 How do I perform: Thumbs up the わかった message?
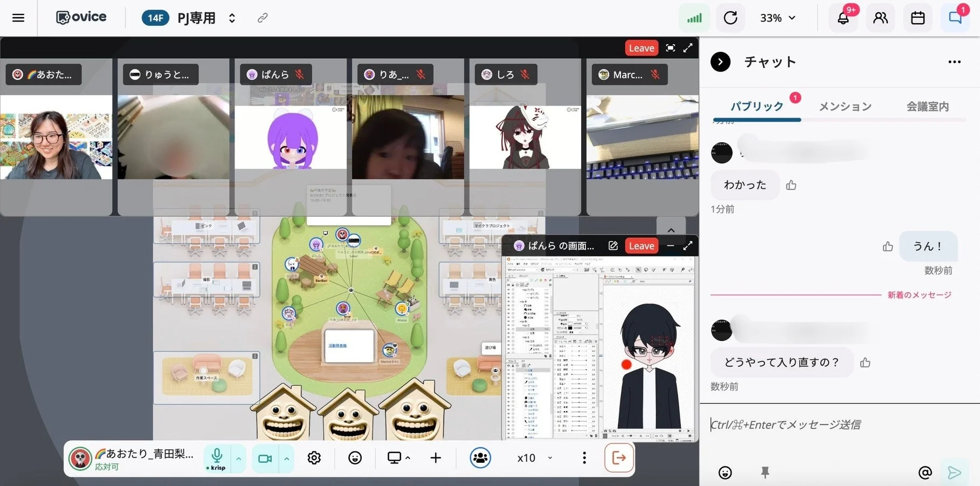(x=791, y=185)
